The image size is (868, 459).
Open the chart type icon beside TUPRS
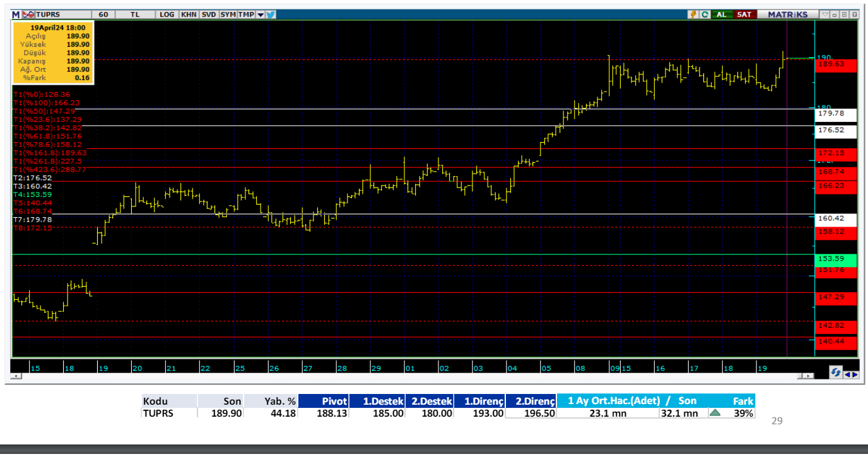pos(28,14)
